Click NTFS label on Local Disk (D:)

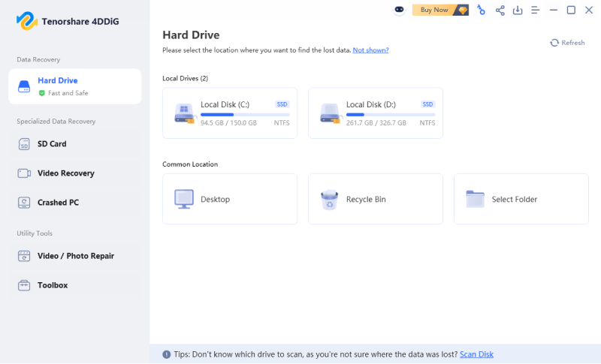(427, 123)
